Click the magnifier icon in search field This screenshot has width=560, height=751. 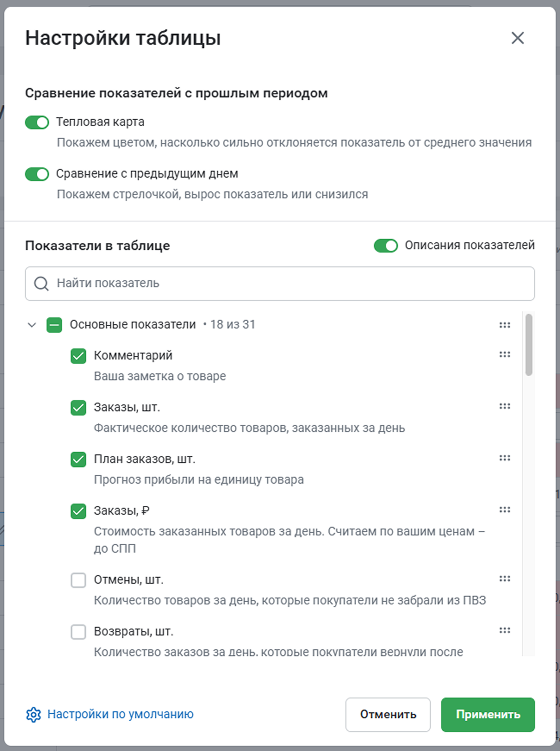pos(41,284)
